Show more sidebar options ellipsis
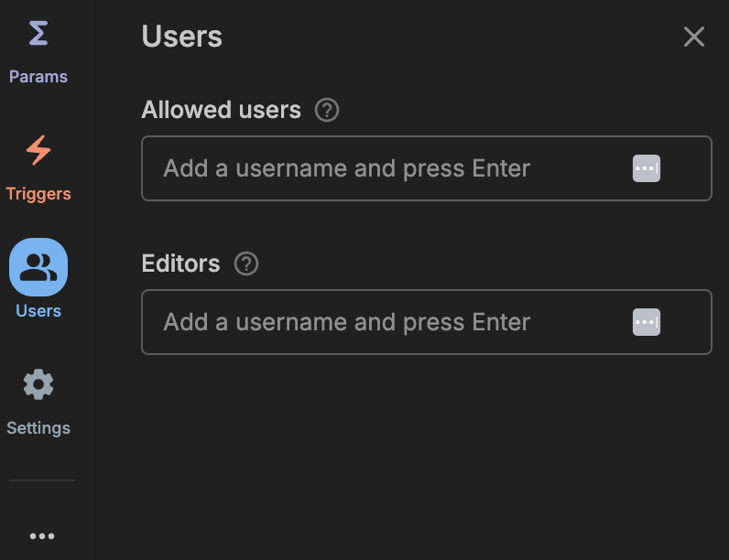Viewport: 729px width, 560px height. point(42,536)
